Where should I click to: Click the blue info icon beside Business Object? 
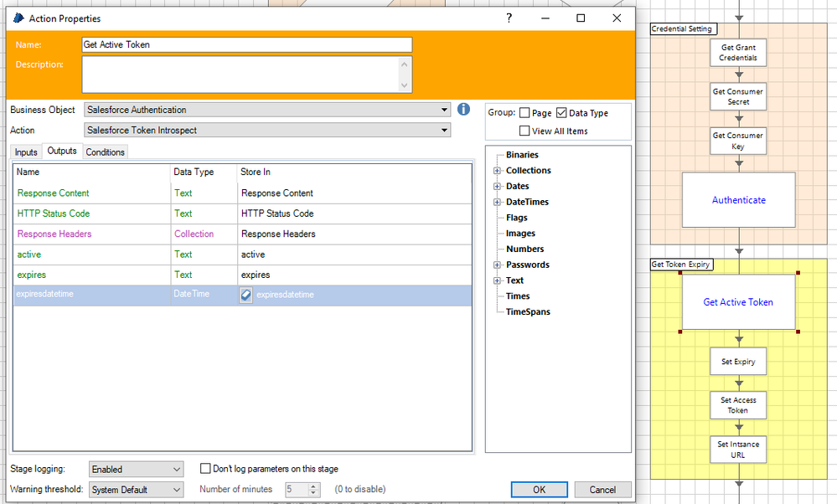pos(463,110)
